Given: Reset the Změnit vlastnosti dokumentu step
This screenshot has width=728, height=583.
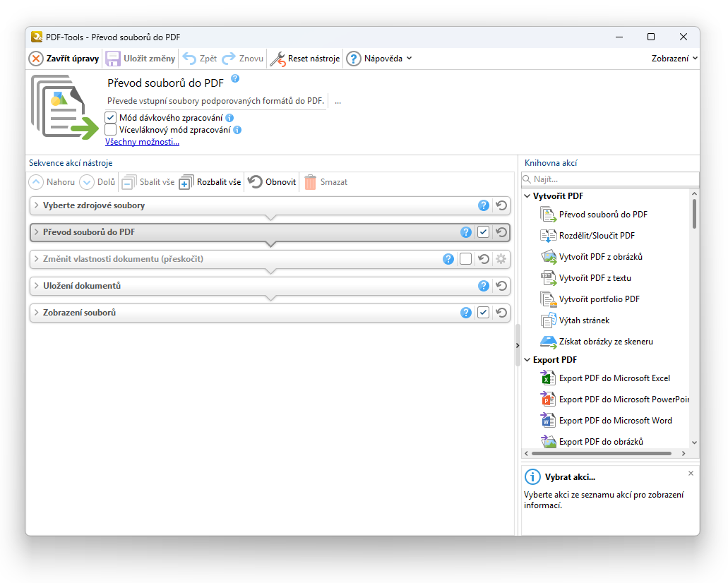Looking at the screenshot, I should tap(483, 260).
